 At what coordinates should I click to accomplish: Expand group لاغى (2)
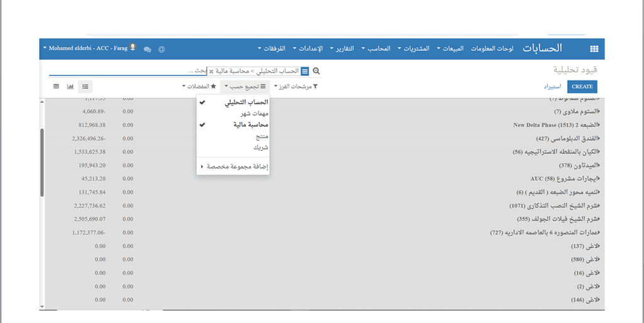click(588, 287)
